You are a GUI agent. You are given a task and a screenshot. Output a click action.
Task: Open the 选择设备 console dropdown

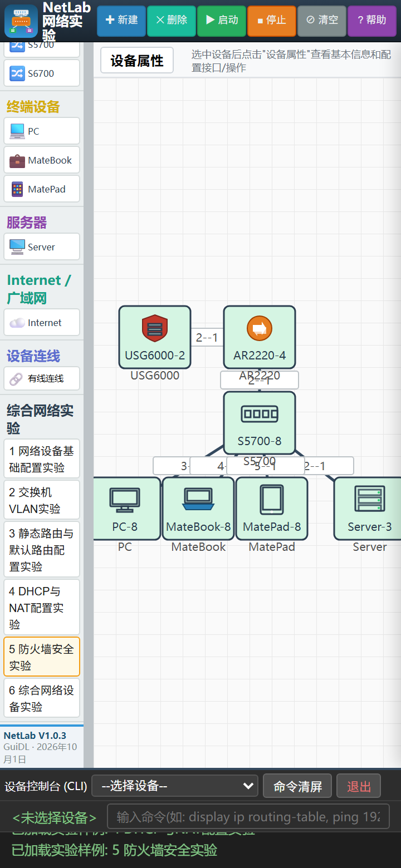tap(175, 786)
